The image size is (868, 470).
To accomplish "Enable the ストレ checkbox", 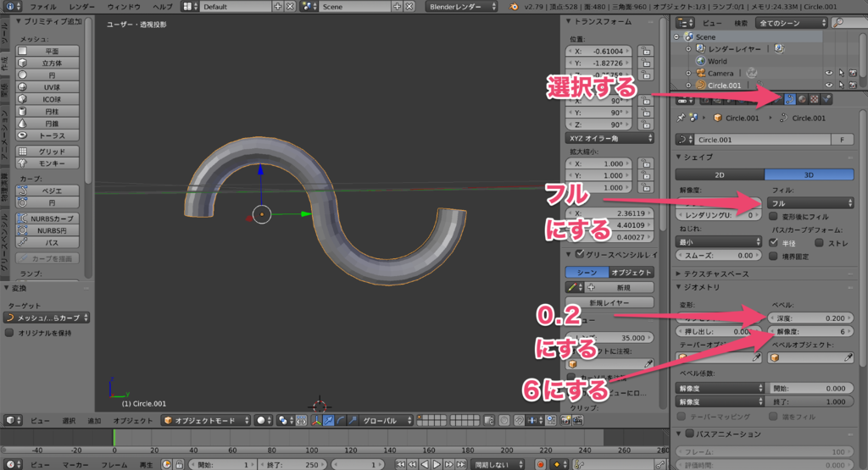I will (819, 242).
